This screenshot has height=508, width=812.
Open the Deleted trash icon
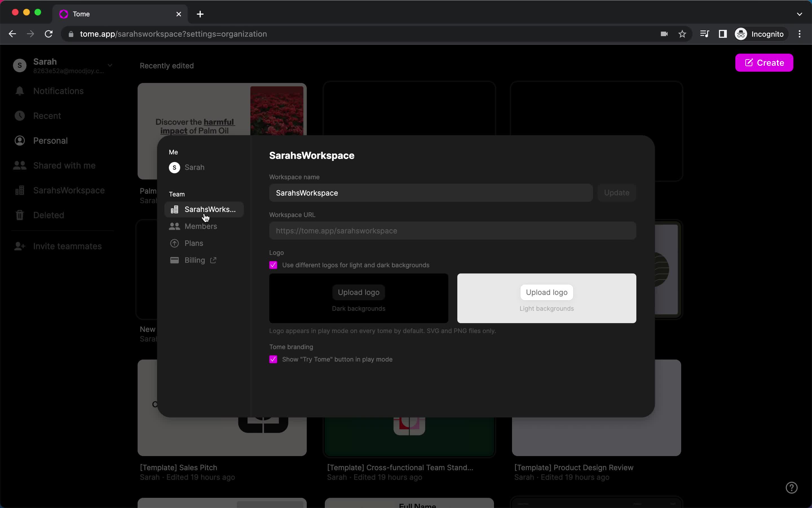pos(19,215)
